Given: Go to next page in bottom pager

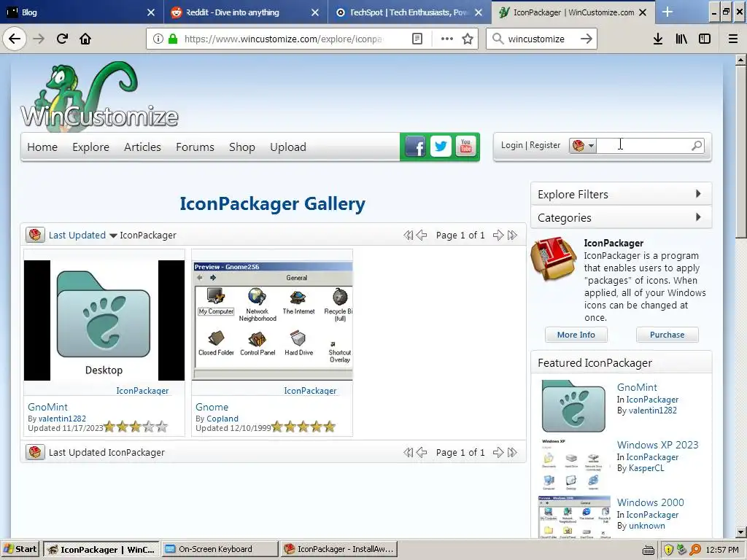Looking at the screenshot, I should coord(498,452).
